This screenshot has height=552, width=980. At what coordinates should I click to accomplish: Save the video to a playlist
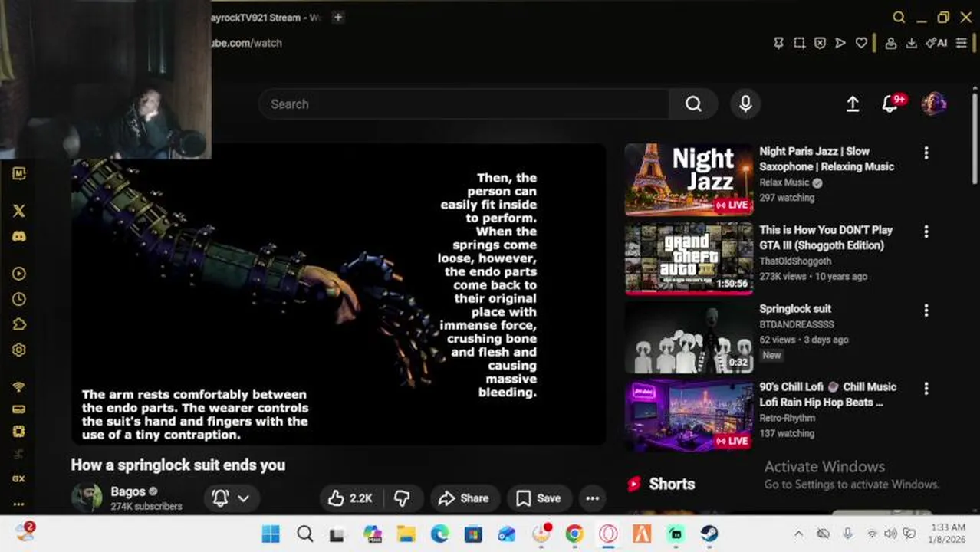[538, 498]
